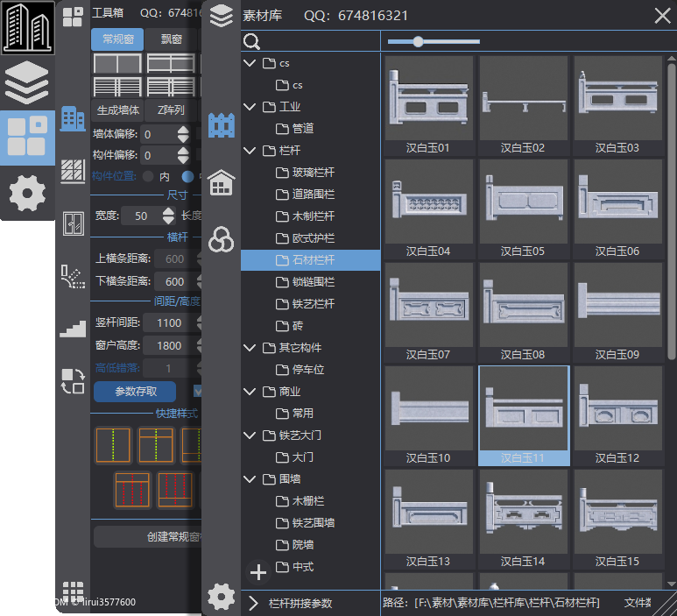Switch to the 飘窗 tab
This screenshot has height=616, width=677.
[171, 39]
